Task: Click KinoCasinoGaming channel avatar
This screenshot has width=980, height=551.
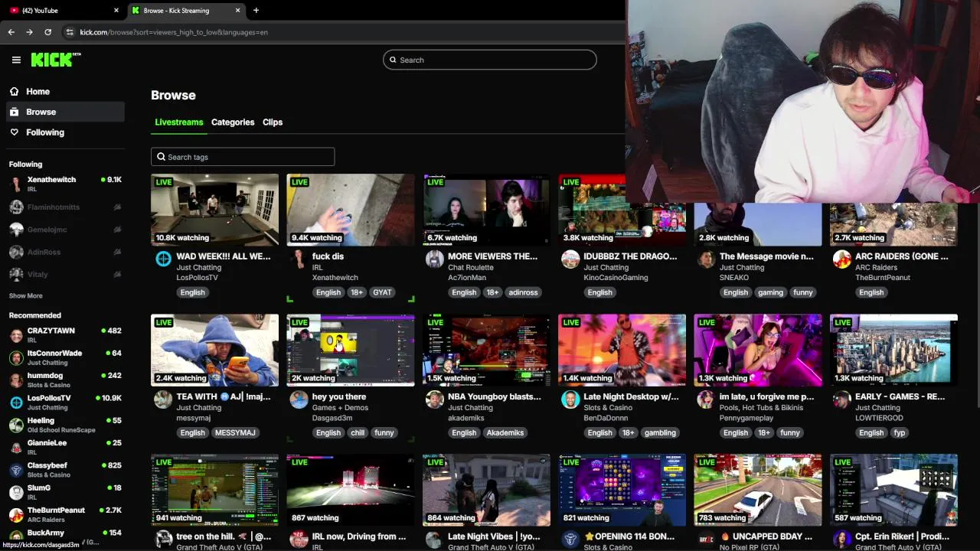Action: (570, 259)
